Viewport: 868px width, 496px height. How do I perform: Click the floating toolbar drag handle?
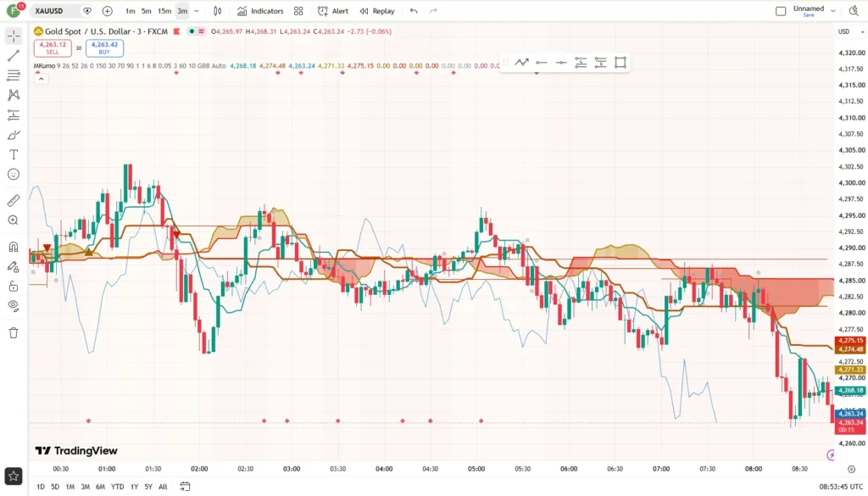coord(505,63)
